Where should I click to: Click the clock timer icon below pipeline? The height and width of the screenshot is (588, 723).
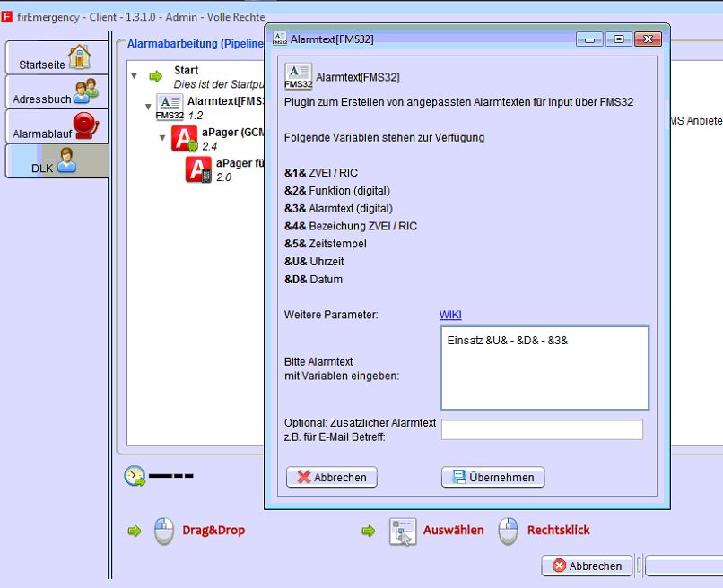point(135,476)
